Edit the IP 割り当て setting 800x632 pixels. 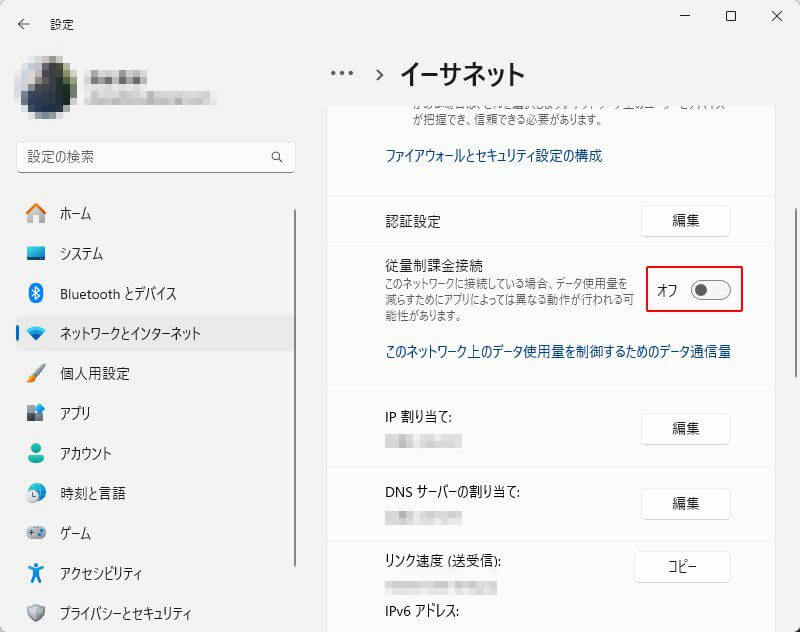click(x=685, y=428)
